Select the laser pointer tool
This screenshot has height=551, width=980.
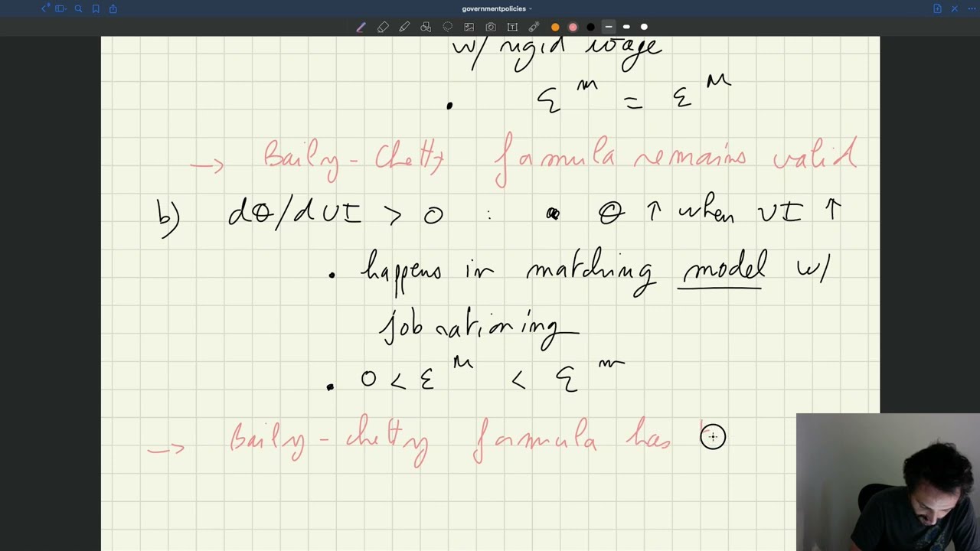pos(534,27)
